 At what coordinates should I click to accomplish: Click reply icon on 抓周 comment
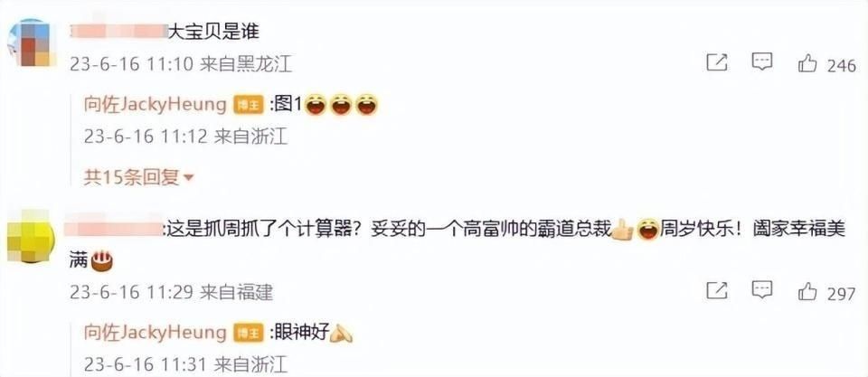[762, 289]
